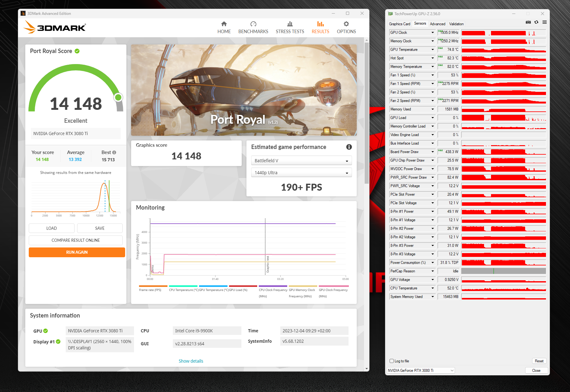Click GPU Temperature teal legend swatch
Image resolution: width=570 pixels, height=392 pixels.
pos(213,286)
